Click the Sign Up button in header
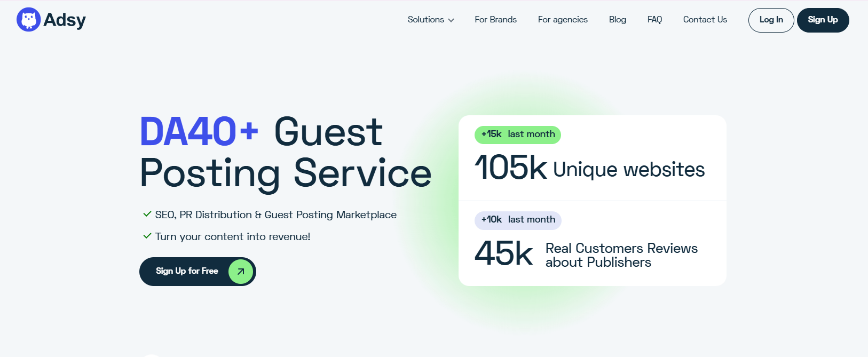868x357 pixels. [x=823, y=20]
